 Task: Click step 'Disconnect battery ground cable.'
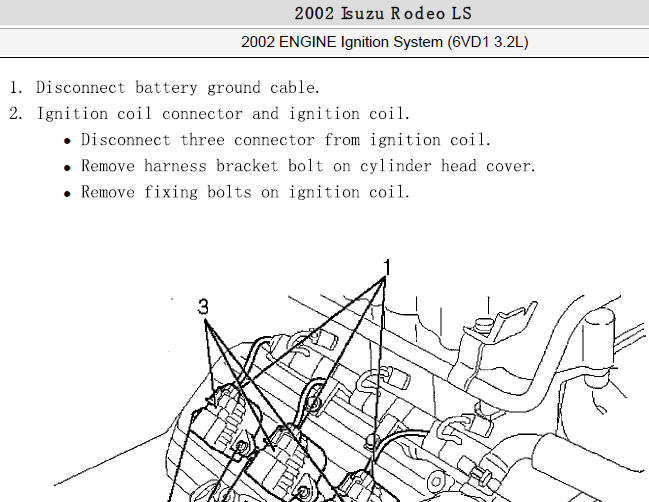coord(178,87)
